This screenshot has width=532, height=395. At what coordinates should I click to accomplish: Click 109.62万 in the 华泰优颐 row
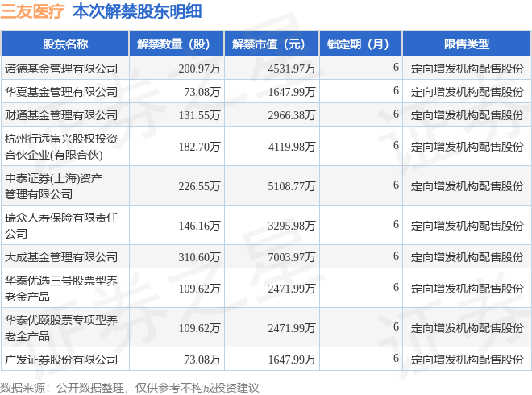[200, 328]
